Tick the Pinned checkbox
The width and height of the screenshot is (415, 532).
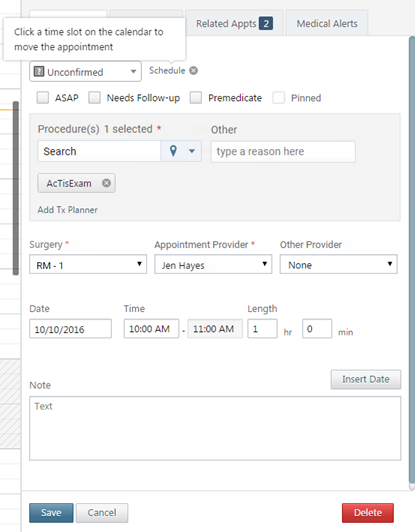[279, 98]
